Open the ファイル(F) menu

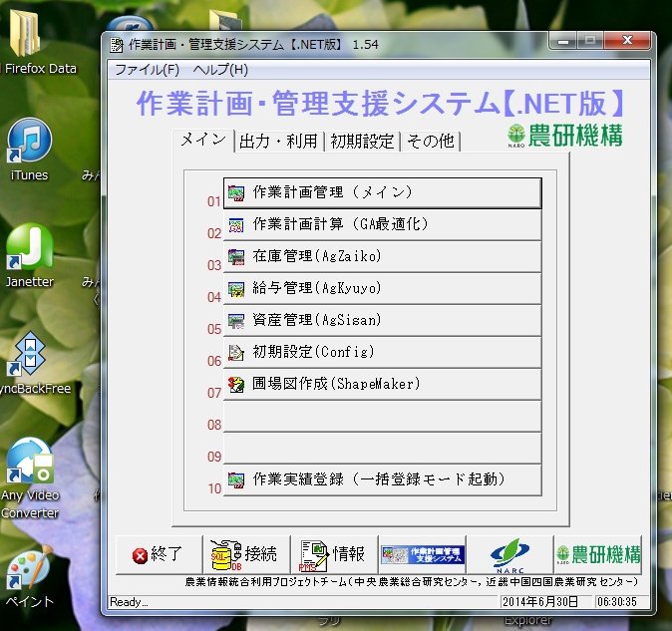pos(147,70)
